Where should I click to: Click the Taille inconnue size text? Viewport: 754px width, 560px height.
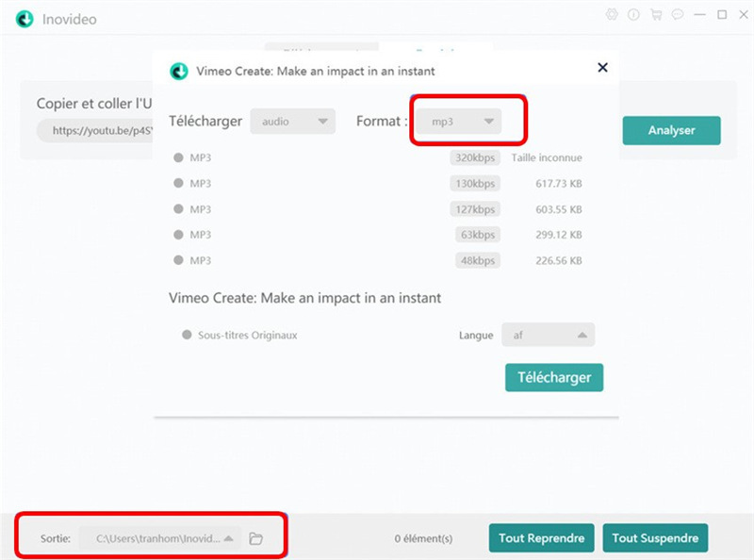click(547, 157)
